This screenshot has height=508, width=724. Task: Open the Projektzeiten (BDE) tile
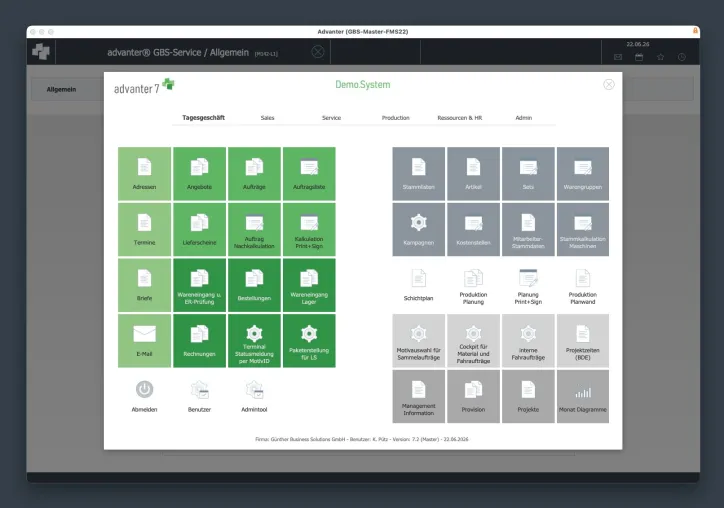click(x=583, y=341)
